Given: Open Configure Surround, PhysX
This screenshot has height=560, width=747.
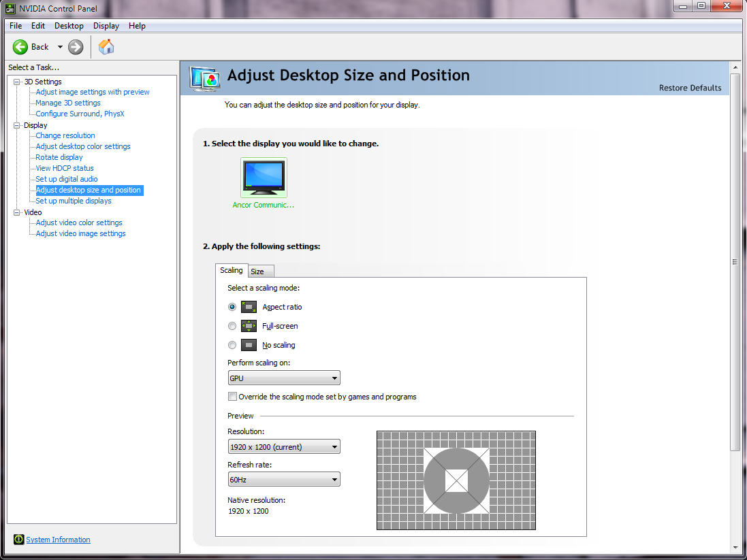Looking at the screenshot, I should (x=80, y=114).
